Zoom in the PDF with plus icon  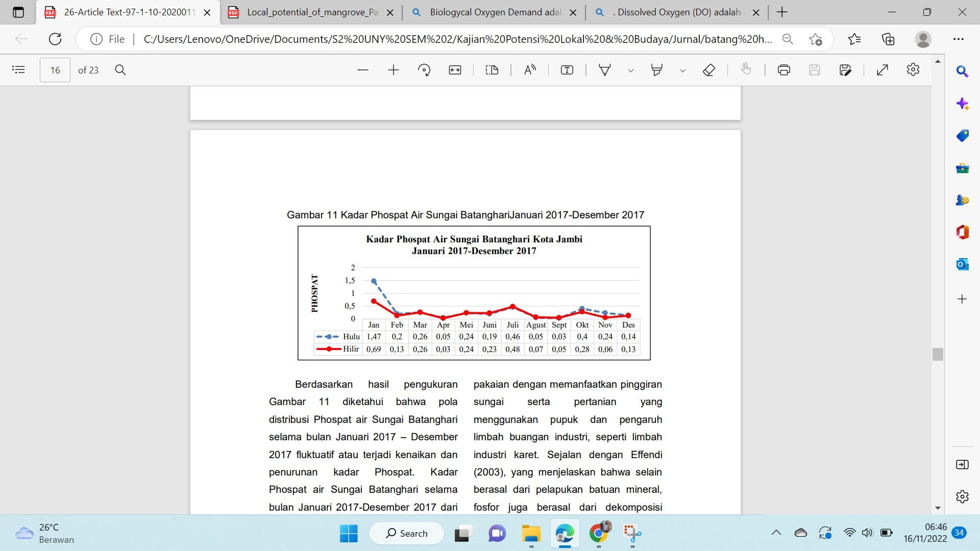394,70
